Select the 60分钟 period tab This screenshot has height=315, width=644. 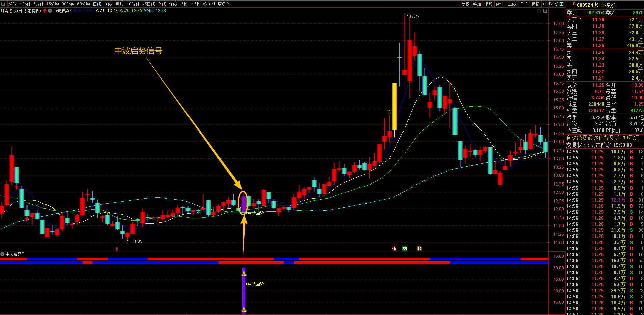[83, 4]
